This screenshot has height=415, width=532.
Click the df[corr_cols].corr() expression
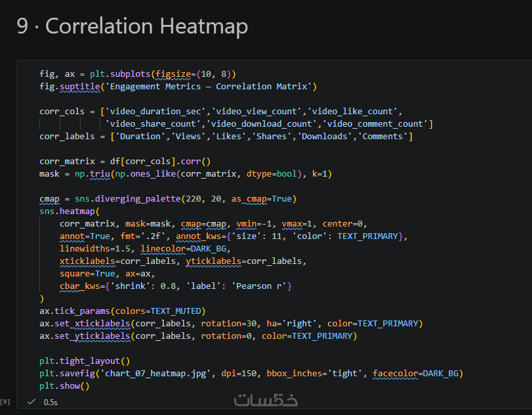160,162
